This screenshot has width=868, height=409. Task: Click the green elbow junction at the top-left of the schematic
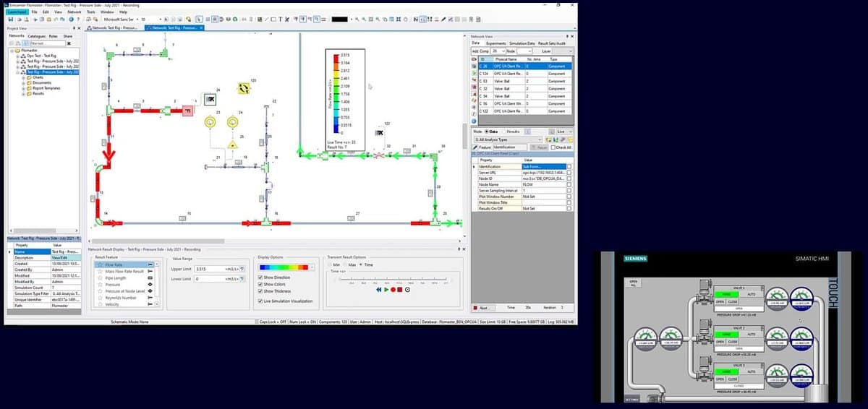click(109, 55)
